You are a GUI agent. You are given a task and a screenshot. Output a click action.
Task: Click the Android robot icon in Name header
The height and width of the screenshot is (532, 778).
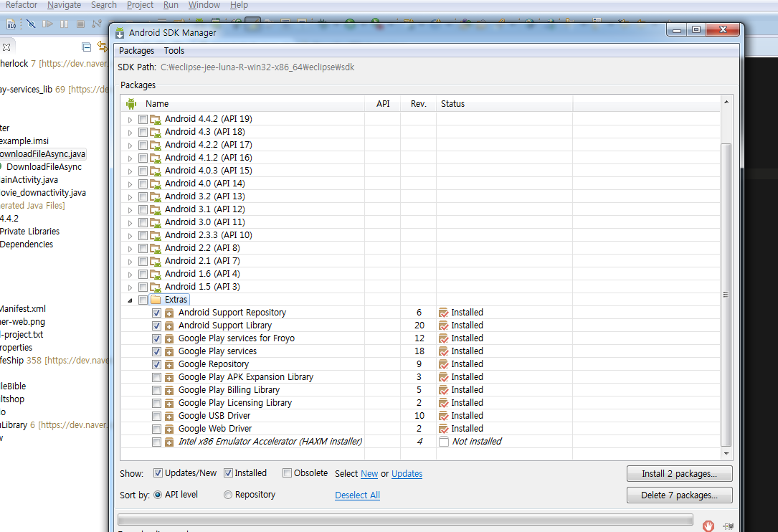[x=131, y=104]
